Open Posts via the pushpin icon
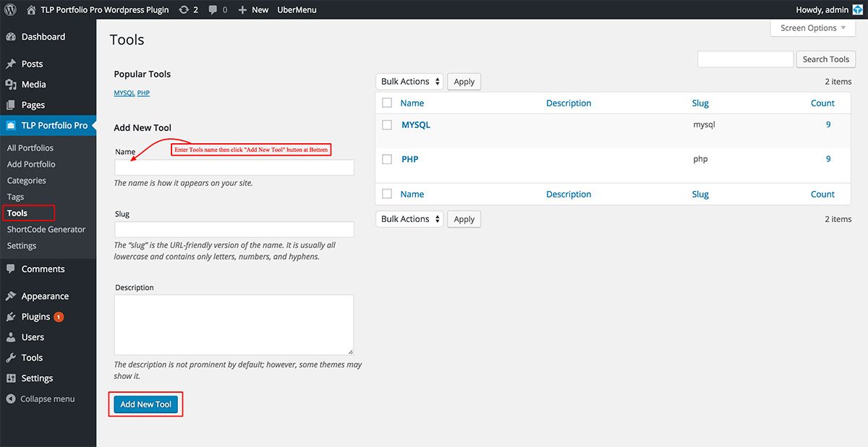Screen dimensions: 868x447 (x=11, y=64)
